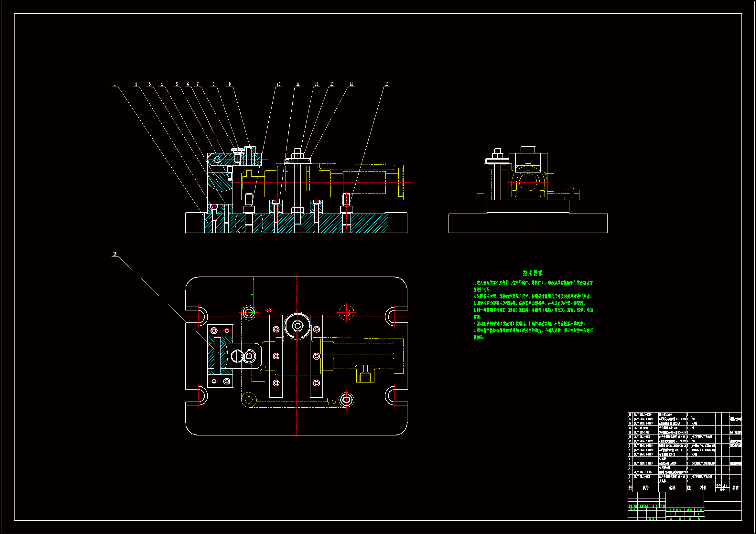Click the slotted washer circle in top view
The width and height of the screenshot is (756, 534).
pyautogui.click(x=297, y=326)
